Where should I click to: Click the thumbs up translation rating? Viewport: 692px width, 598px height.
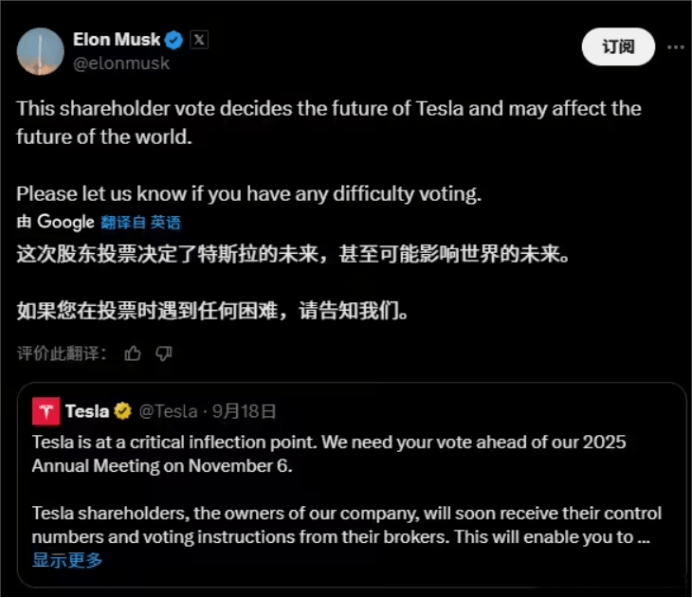(132, 353)
